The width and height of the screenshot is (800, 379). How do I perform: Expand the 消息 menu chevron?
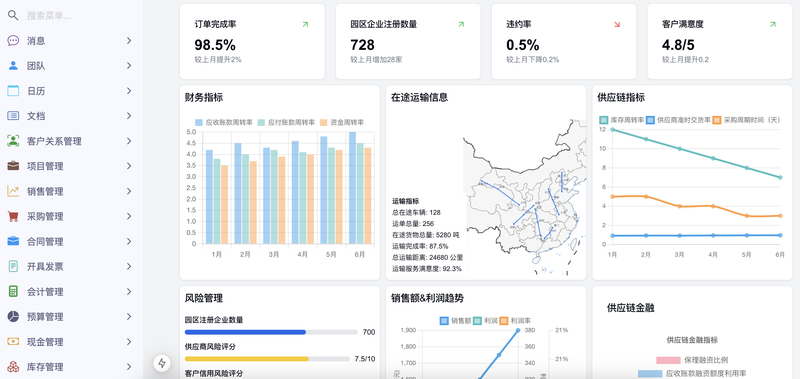[x=129, y=41]
